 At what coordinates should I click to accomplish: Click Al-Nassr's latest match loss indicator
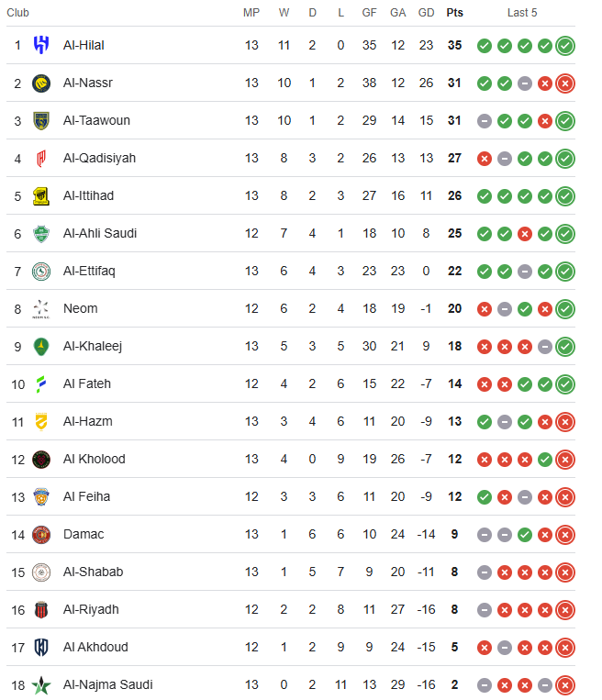click(x=565, y=83)
